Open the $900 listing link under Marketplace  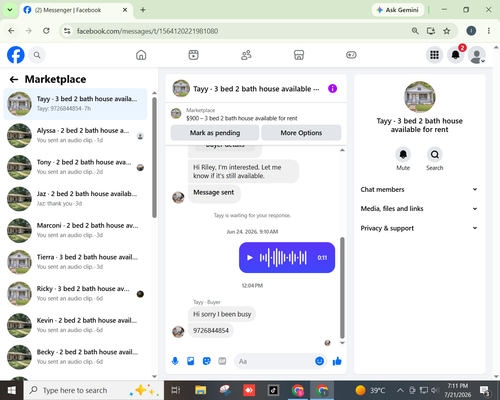coord(242,118)
